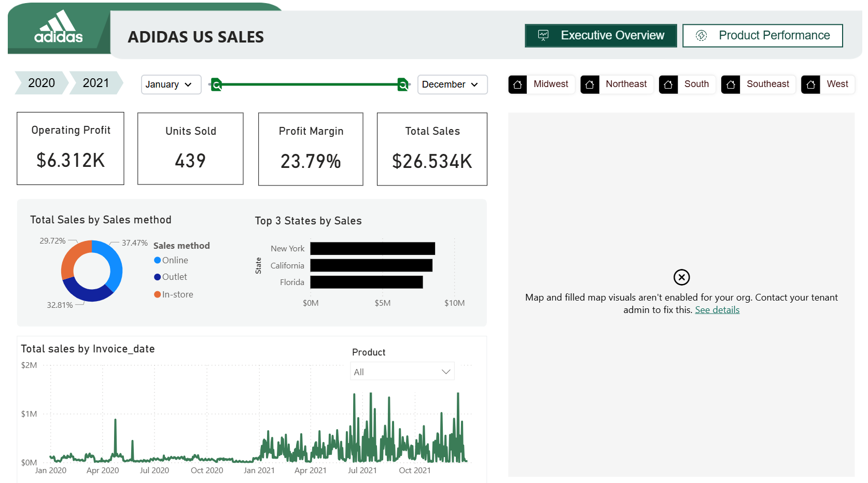Click the $10M axis label
This screenshot has width=868, height=483.
[x=454, y=303]
